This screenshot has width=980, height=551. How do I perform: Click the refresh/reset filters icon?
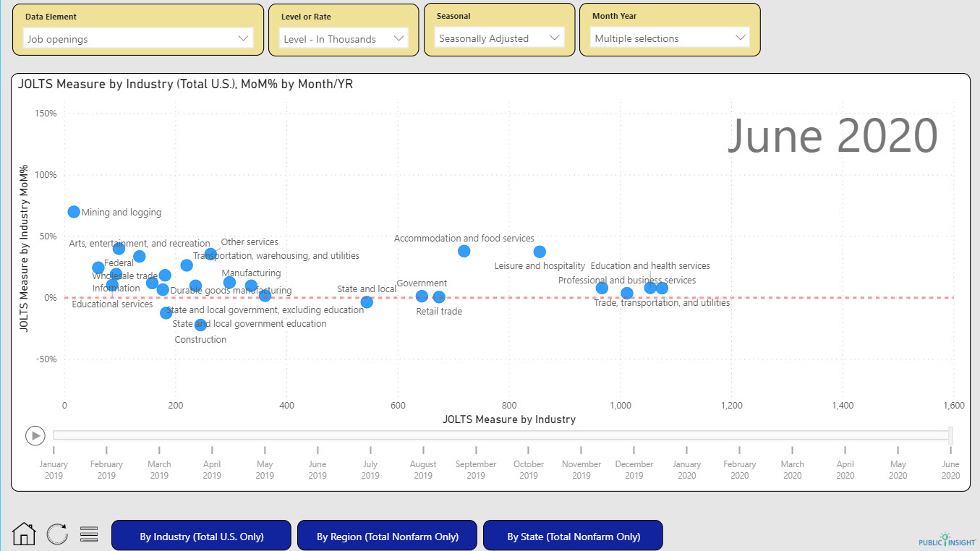pos(56,533)
